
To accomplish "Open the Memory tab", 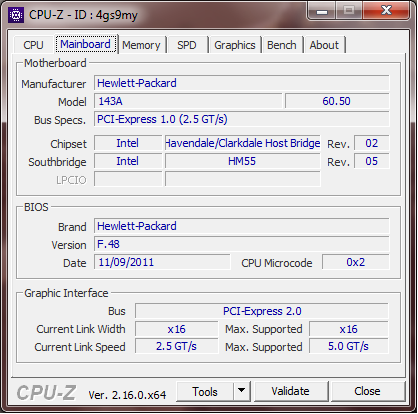I will [x=141, y=45].
